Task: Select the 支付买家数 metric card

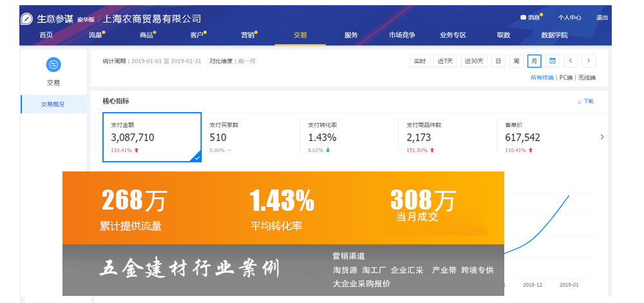Action: (x=251, y=137)
